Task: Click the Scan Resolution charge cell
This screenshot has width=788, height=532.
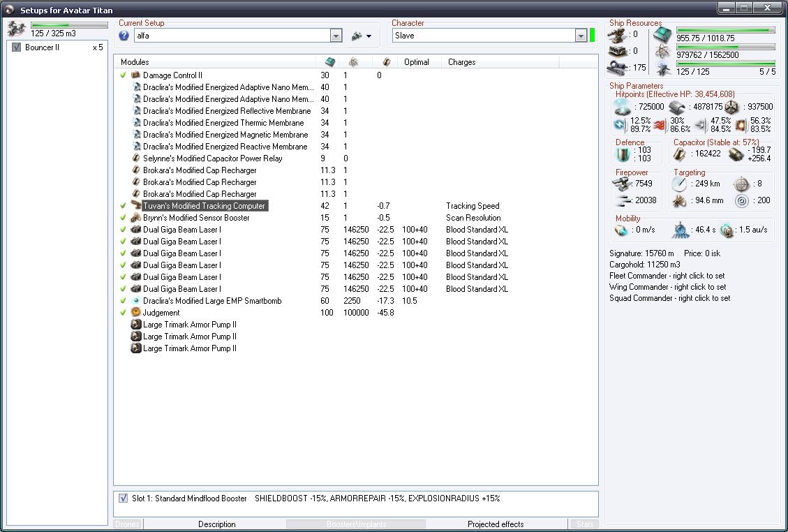Action: (x=473, y=218)
